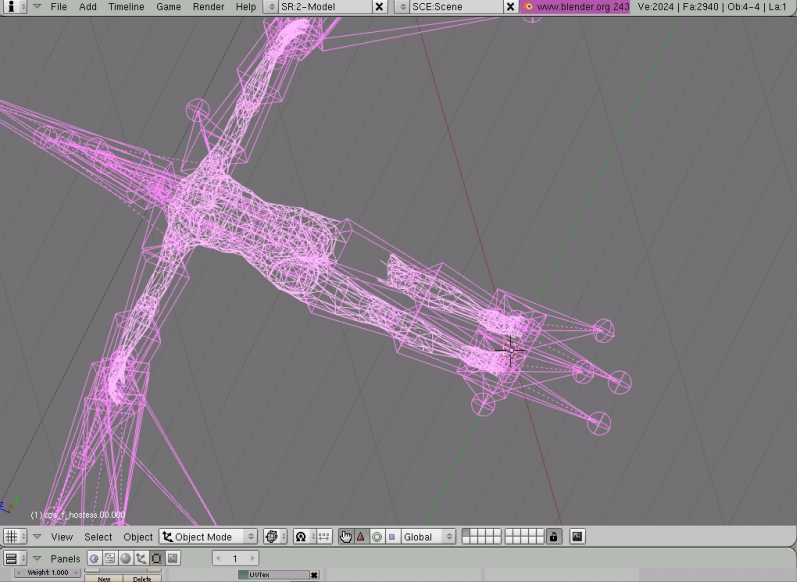
Task: Open the draw type shading selector
Action: [x=275, y=537]
